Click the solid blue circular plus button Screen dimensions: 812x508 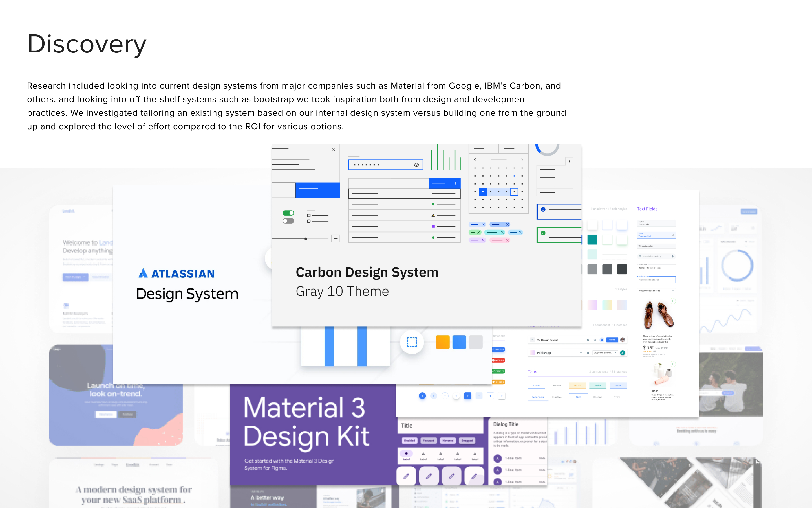pos(422,396)
